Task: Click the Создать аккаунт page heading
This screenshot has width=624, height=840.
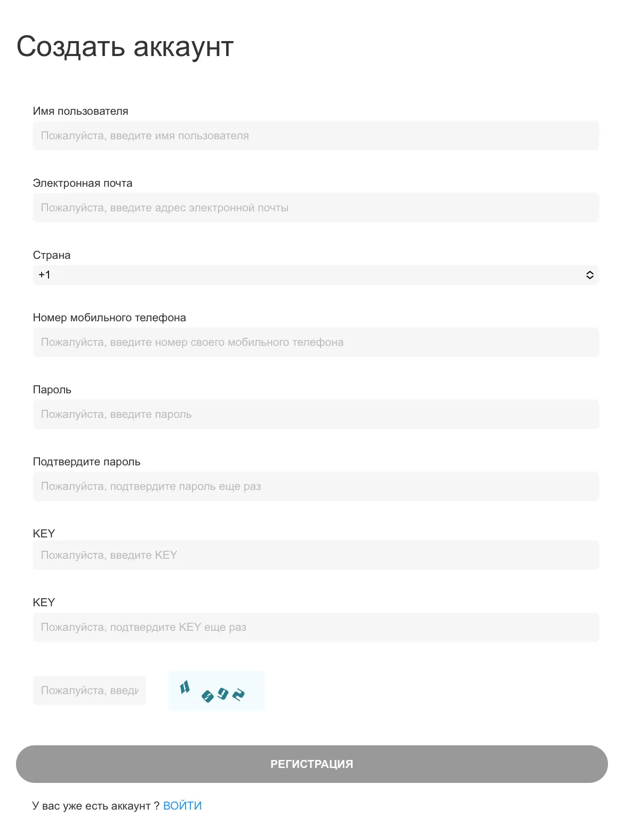Action: (125, 46)
